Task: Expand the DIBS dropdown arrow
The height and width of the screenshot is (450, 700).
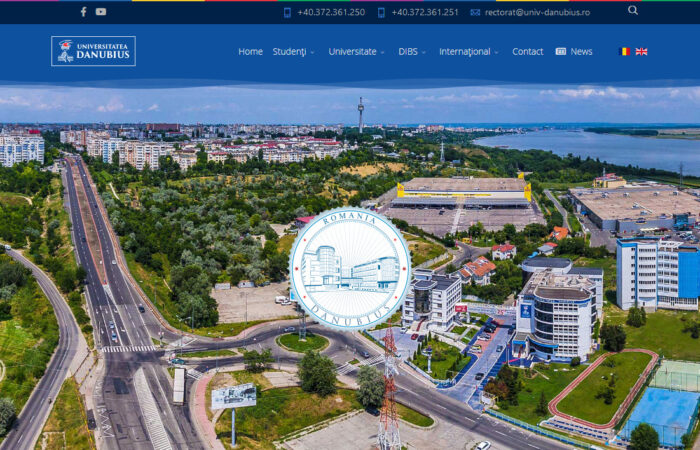Action: tap(423, 52)
